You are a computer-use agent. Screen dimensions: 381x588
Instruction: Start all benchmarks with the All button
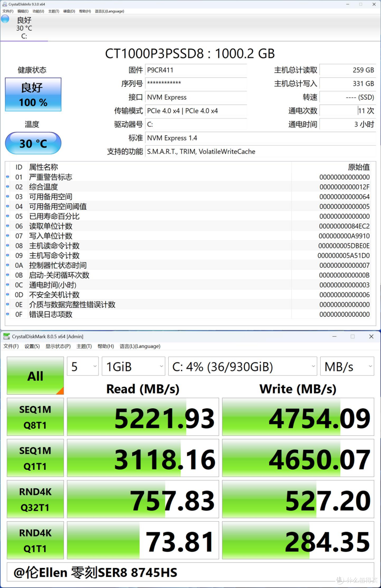click(x=35, y=376)
